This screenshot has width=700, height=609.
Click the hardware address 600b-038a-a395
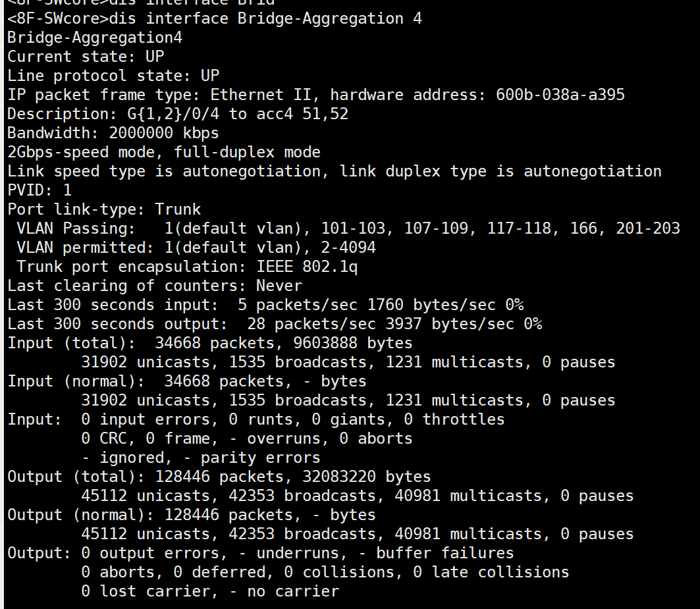(560, 95)
